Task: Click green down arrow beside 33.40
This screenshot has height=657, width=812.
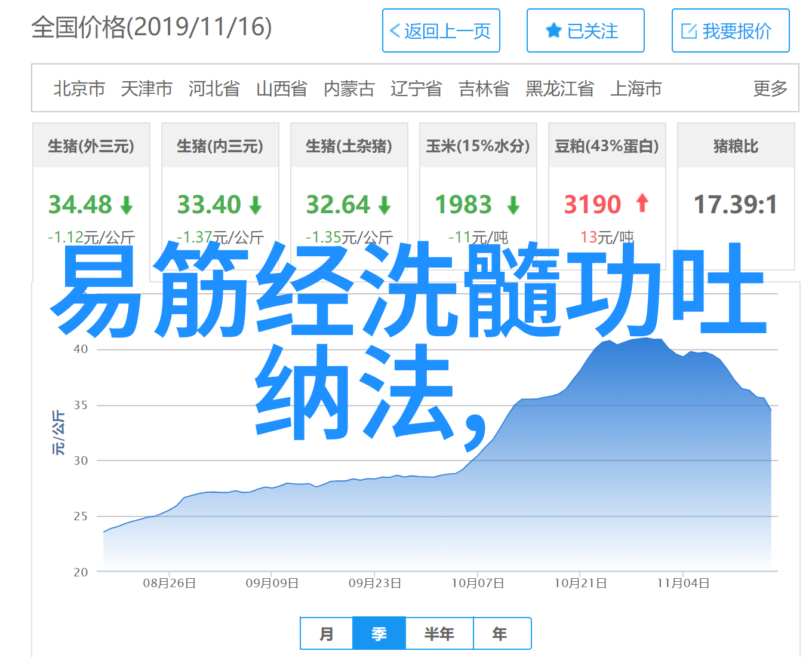Action: (x=256, y=205)
